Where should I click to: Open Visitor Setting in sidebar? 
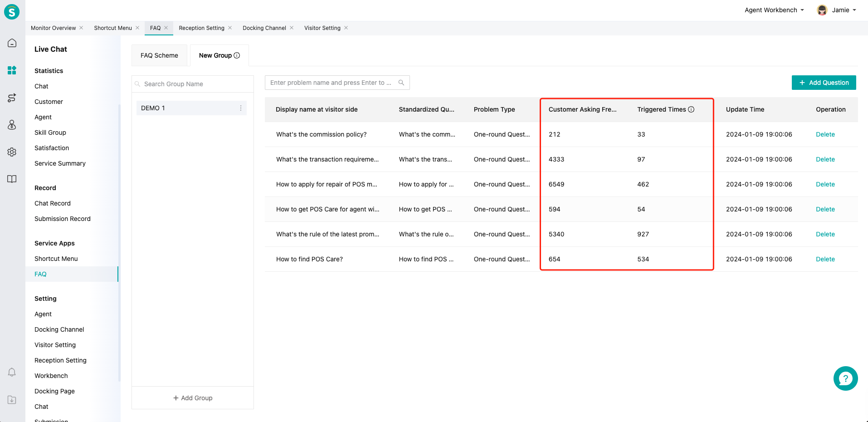tap(55, 345)
